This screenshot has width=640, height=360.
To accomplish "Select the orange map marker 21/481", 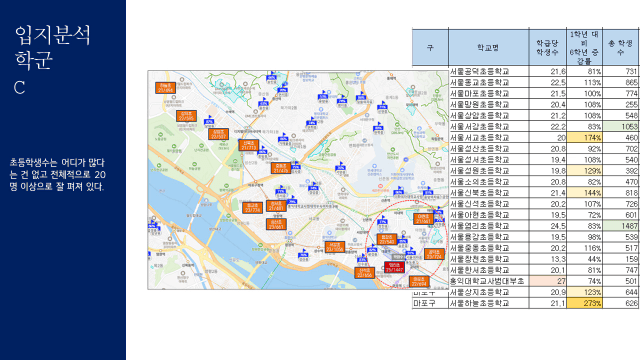I will (276, 206).
